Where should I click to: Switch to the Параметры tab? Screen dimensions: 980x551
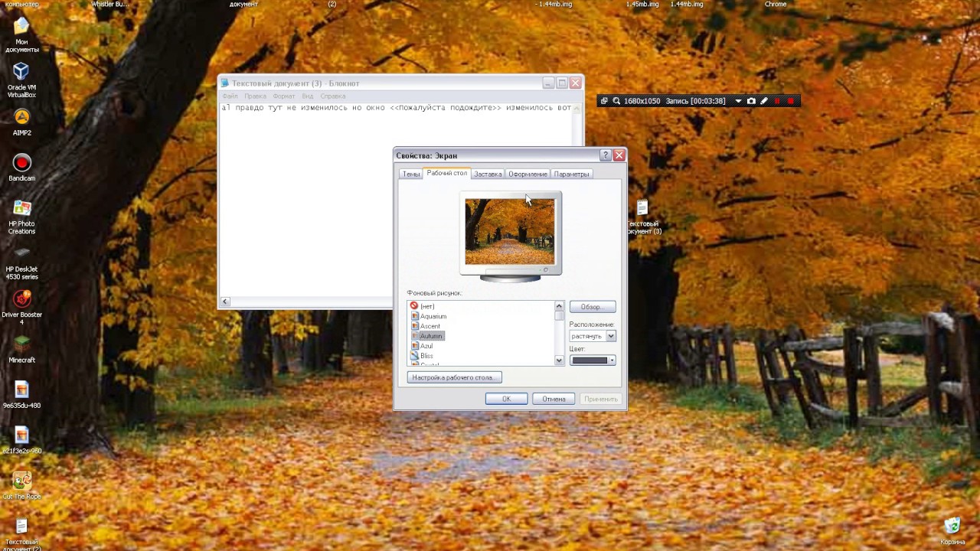point(571,174)
